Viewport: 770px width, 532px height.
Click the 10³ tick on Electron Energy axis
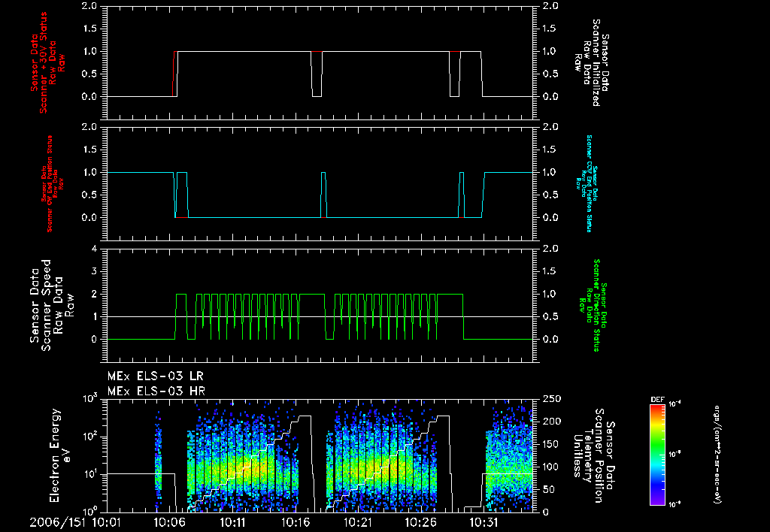90,398
